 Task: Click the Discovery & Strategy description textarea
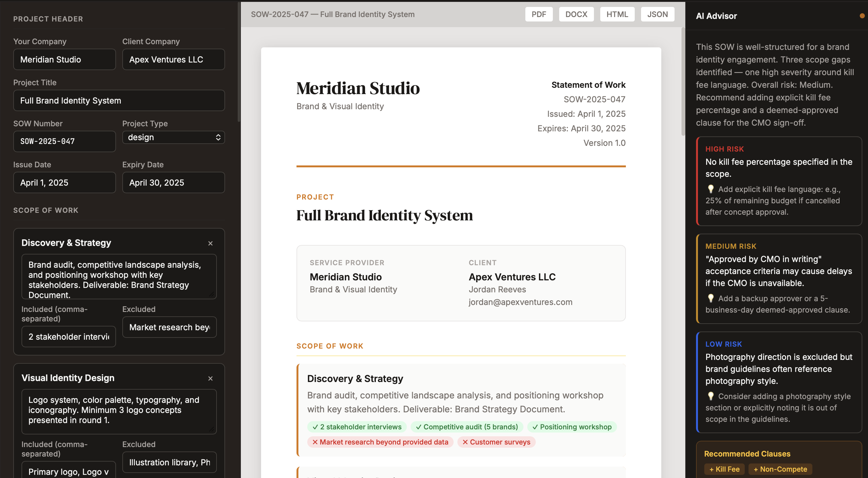click(x=119, y=276)
